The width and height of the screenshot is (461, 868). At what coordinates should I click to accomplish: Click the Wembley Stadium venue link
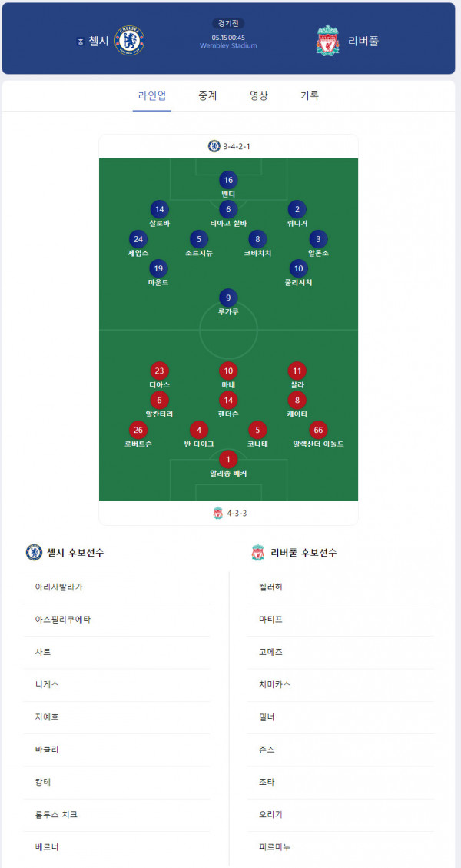[x=228, y=46]
